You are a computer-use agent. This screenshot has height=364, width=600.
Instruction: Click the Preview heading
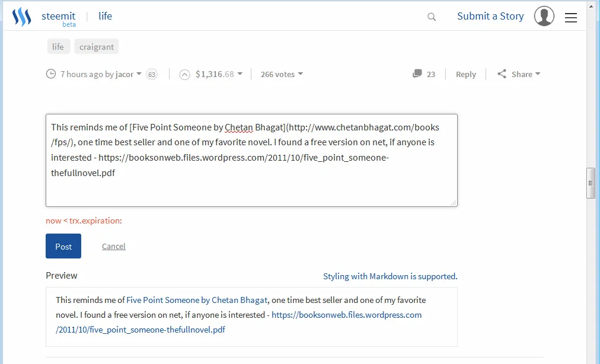coord(62,276)
